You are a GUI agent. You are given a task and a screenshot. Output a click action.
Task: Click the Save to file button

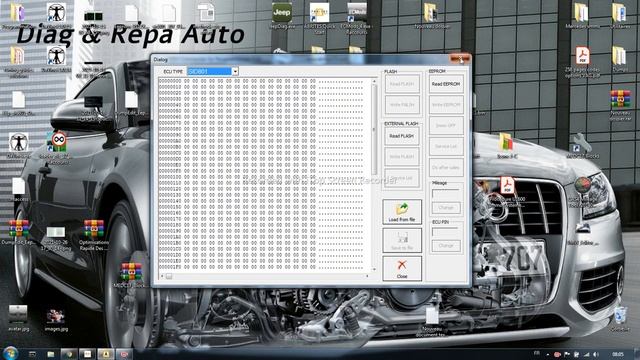(x=402, y=240)
